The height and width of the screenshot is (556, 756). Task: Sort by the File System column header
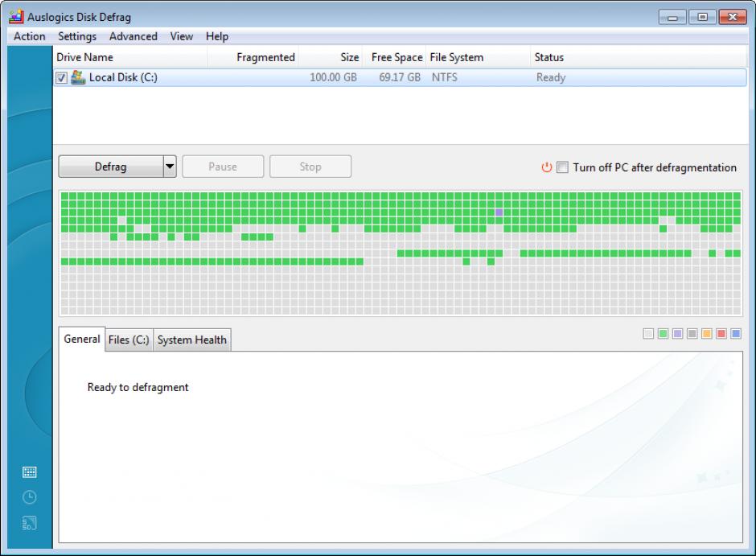pyautogui.click(x=479, y=57)
